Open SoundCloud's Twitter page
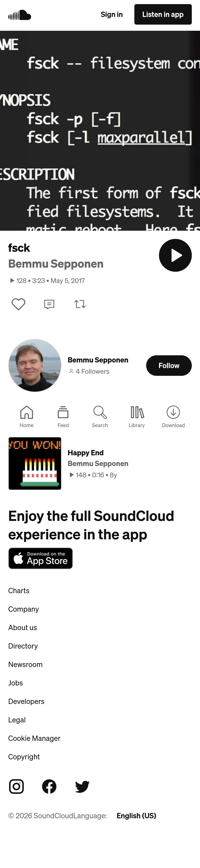This screenshot has width=200, height=868. (x=82, y=786)
